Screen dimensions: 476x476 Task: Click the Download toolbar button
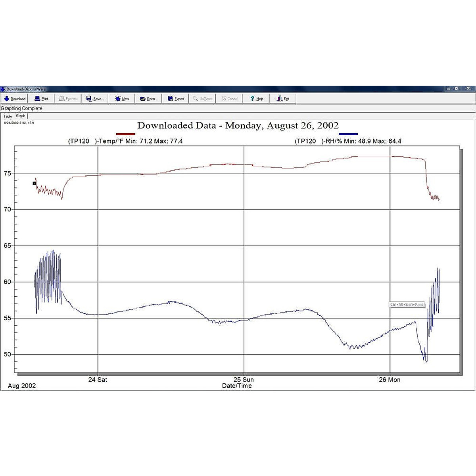(15, 99)
